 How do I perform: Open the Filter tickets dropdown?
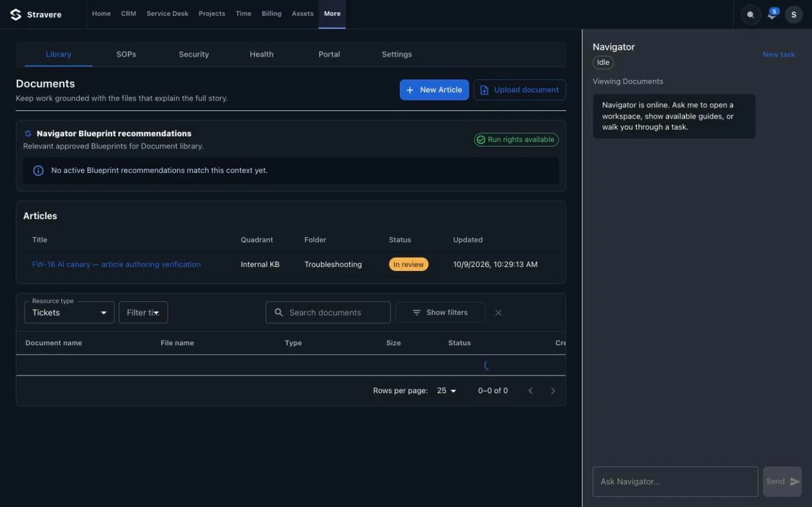tap(143, 312)
